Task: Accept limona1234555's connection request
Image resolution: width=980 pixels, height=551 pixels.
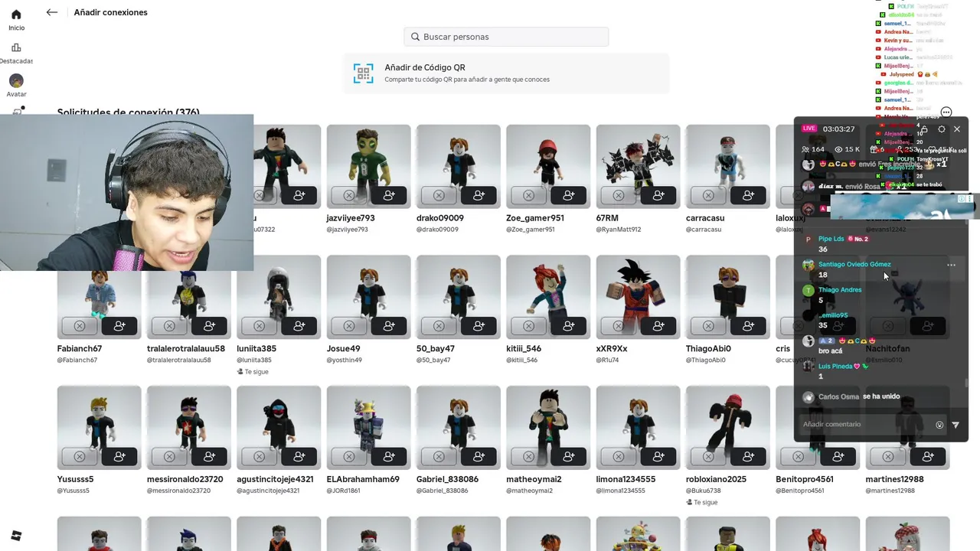Action: pyautogui.click(x=658, y=457)
